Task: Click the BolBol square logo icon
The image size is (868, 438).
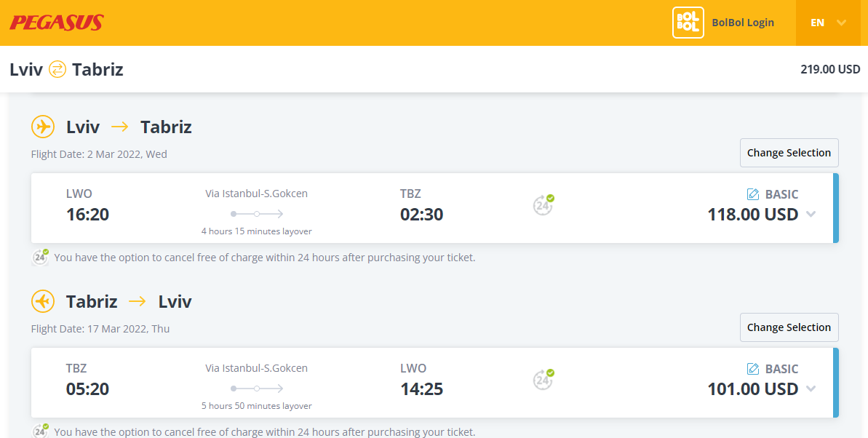Action: (688, 23)
